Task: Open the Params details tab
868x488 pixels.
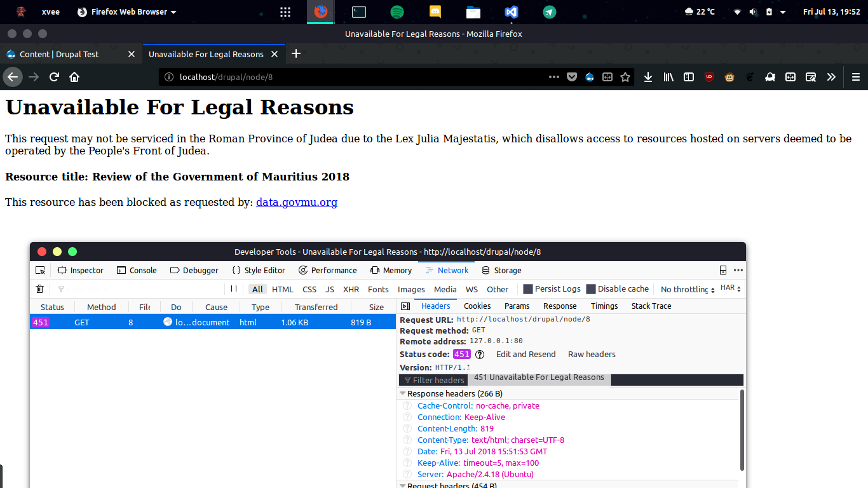Action: tap(517, 306)
